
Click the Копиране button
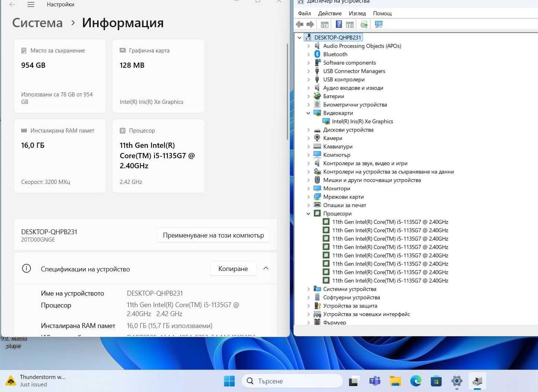[233, 268]
